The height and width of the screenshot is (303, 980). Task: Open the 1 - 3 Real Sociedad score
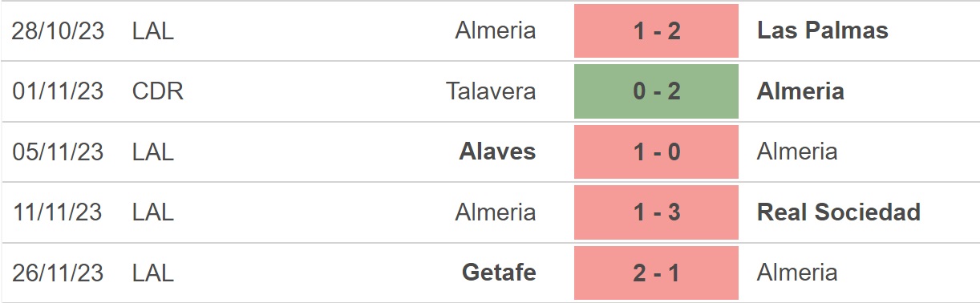[x=656, y=212]
